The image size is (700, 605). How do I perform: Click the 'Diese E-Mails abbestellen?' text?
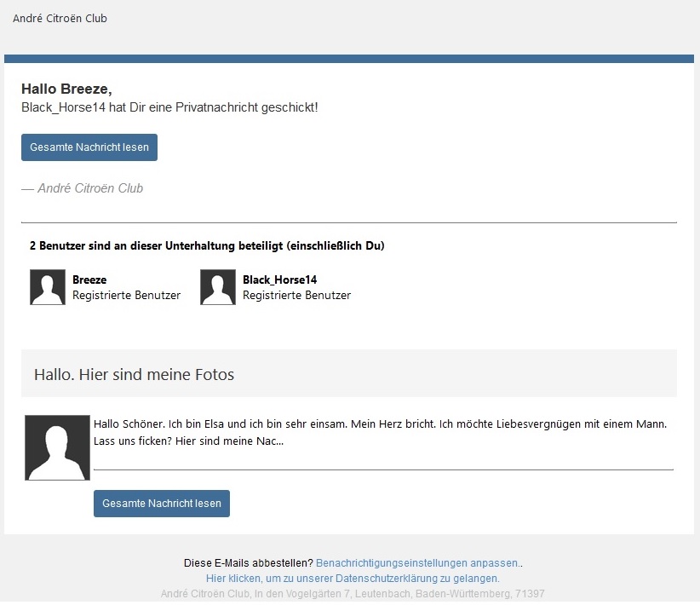click(x=248, y=563)
